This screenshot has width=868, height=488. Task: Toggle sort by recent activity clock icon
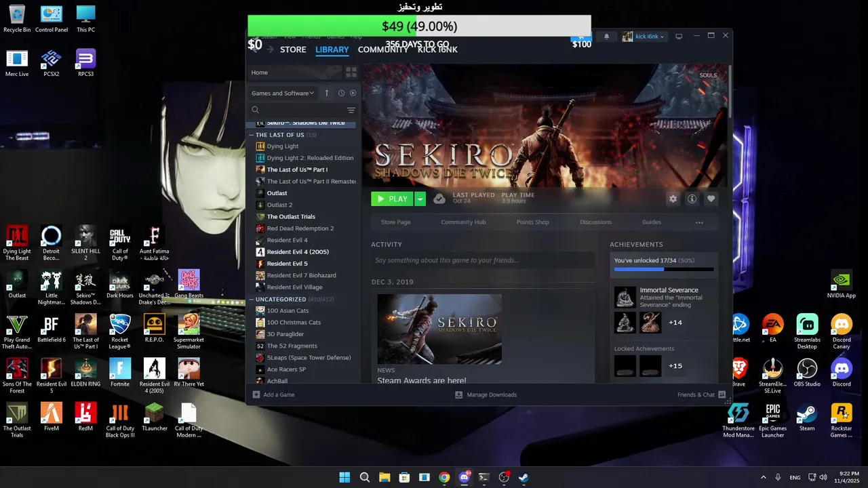click(x=341, y=93)
